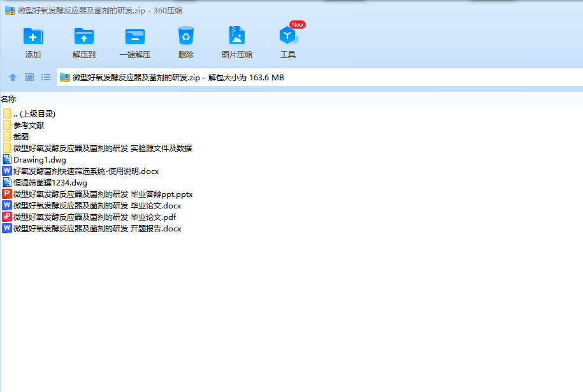The width and height of the screenshot is (583, 392).
Task: Click the 名称 column header
Action: point(8,99)
